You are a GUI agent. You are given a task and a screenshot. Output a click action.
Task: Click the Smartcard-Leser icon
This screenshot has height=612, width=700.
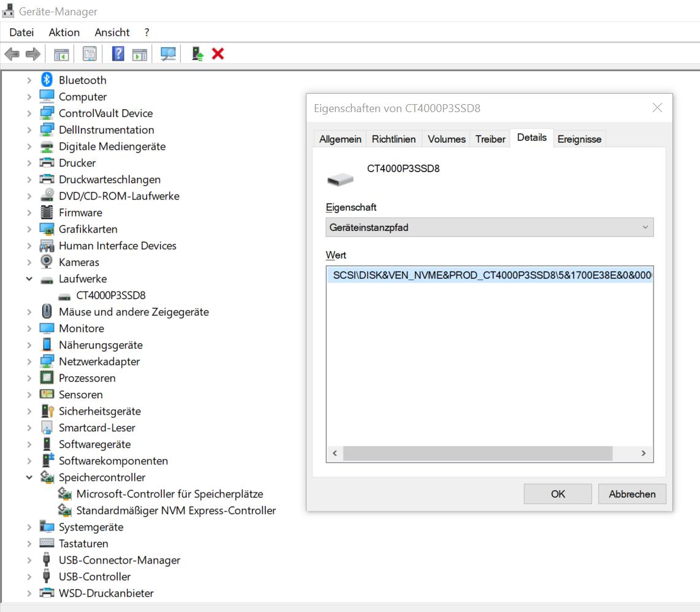[47, 428]
